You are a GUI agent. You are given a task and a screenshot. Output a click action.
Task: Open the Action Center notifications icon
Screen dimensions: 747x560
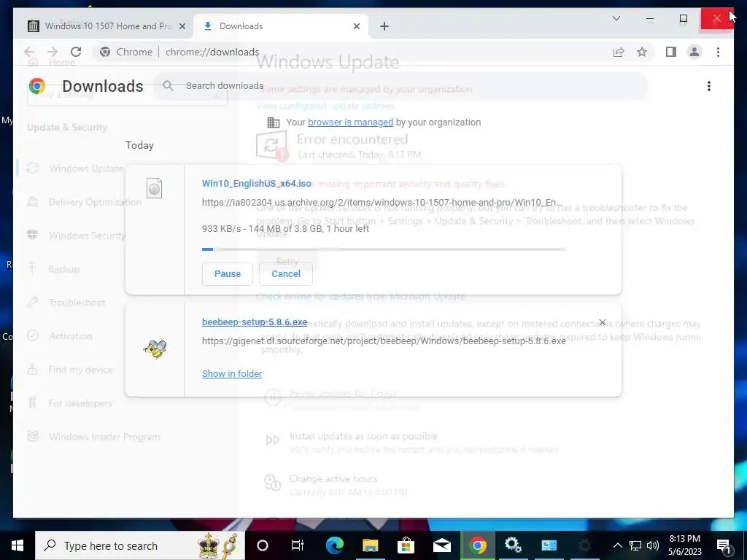pos(724,545)
